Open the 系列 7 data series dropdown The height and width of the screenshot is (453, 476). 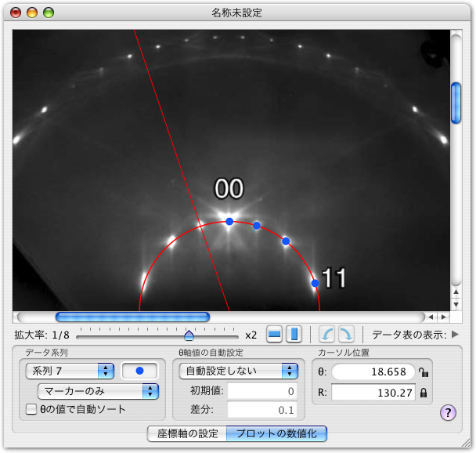pos(70,371)
